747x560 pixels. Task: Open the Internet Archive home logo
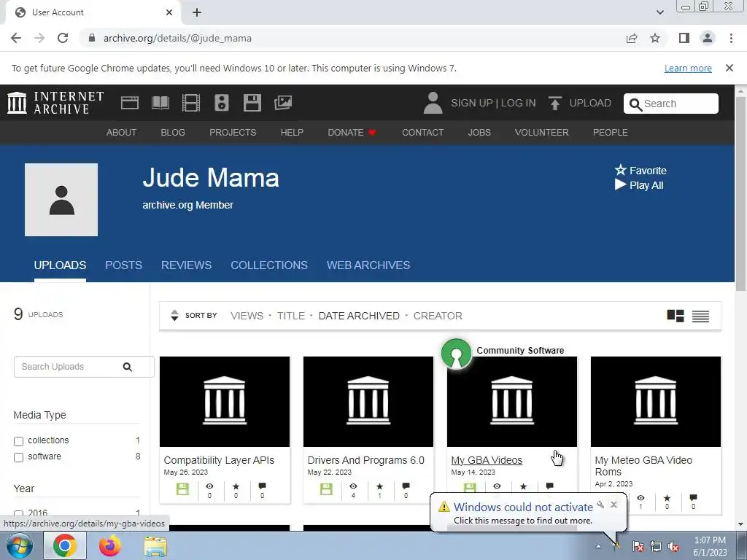point(55,103)
